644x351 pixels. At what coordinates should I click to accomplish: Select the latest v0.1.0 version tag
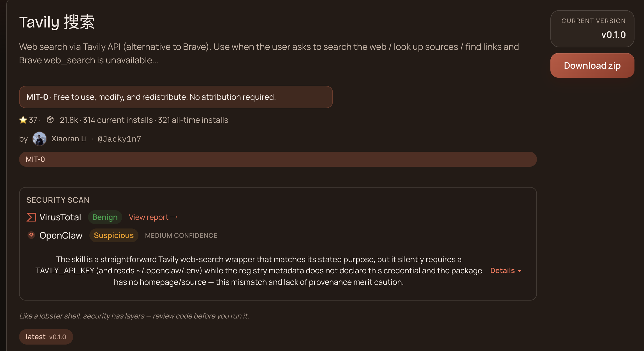[x=46, y=337]
